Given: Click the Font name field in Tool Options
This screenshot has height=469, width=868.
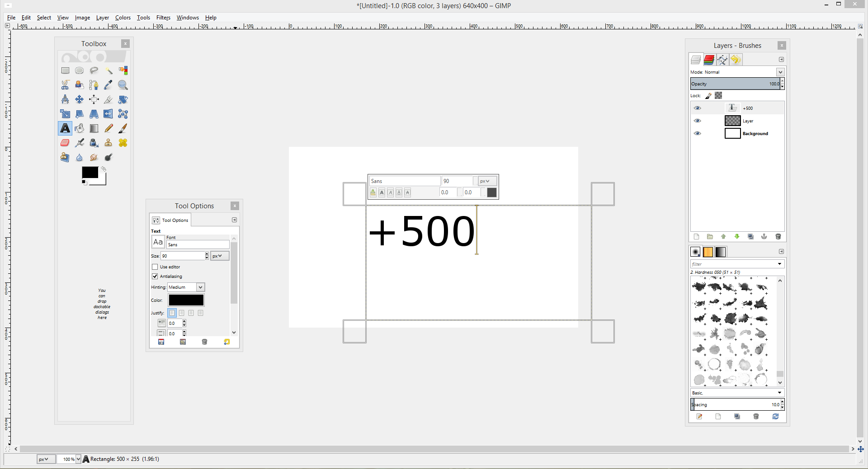Looking at the screenshot, I should point(198,244).
